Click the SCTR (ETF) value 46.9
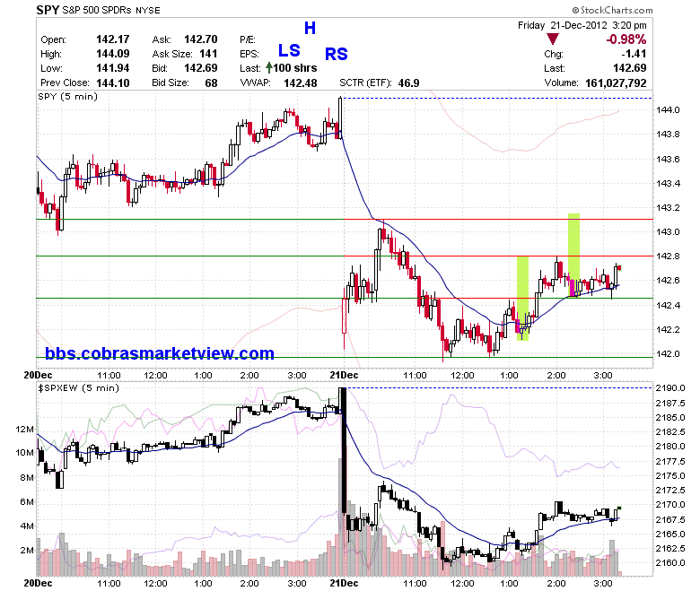Screen dimensions: 700x591 click(x=408, y=83)
